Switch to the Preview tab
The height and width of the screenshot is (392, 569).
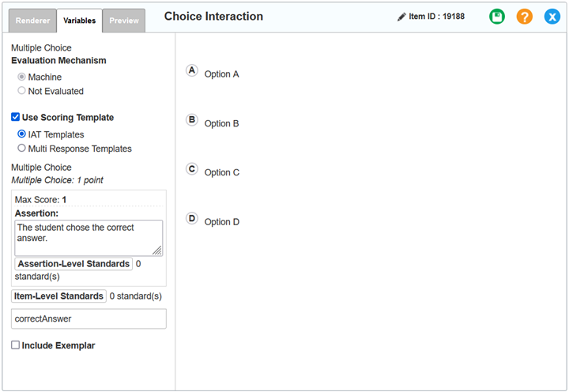pyautogui.click(x=124, y=21)
